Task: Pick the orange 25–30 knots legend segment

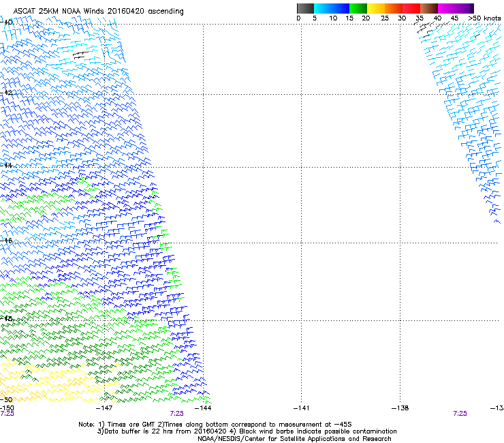Action: 394,8
